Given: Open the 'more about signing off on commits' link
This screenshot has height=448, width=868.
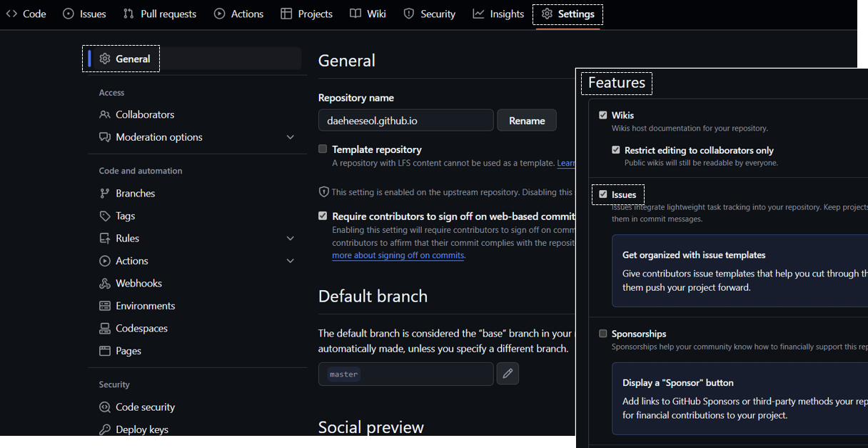Looking at the screenshot, I should click(398, 255).
